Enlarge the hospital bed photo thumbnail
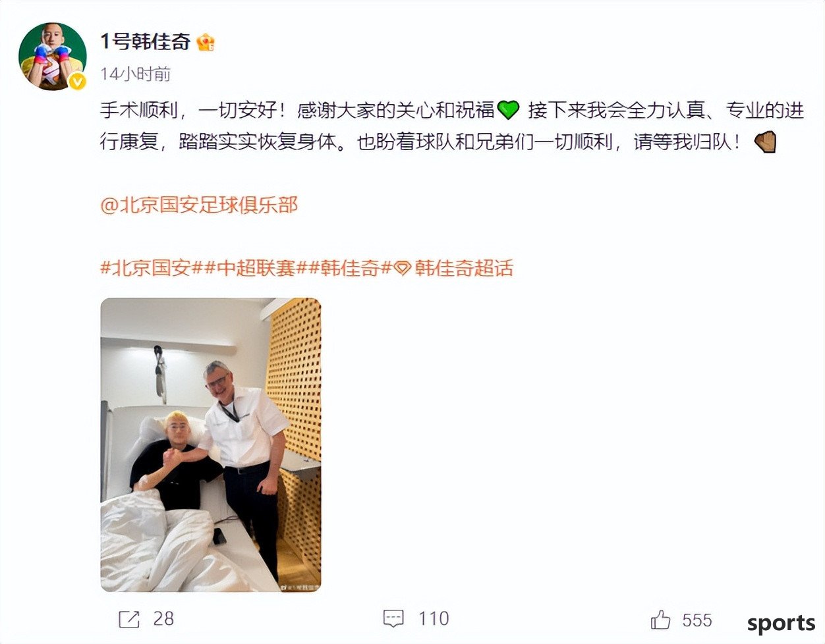The width and height of the screenshot is (825, 644). pyautogui.click(x=211, y=445)
